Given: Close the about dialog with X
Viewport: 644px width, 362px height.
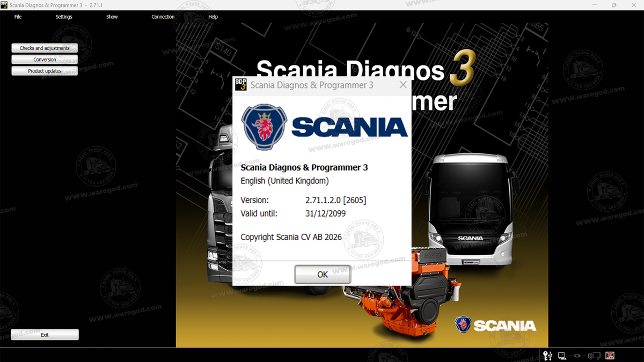Looking at the screenshot, I should (403, 85).
